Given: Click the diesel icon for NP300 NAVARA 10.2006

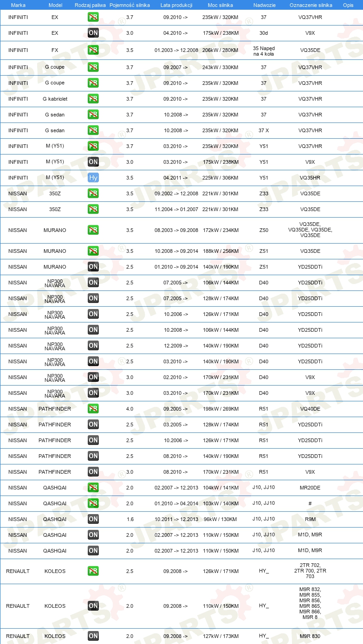Looking at the screenshot, I should tap(93, 314).
